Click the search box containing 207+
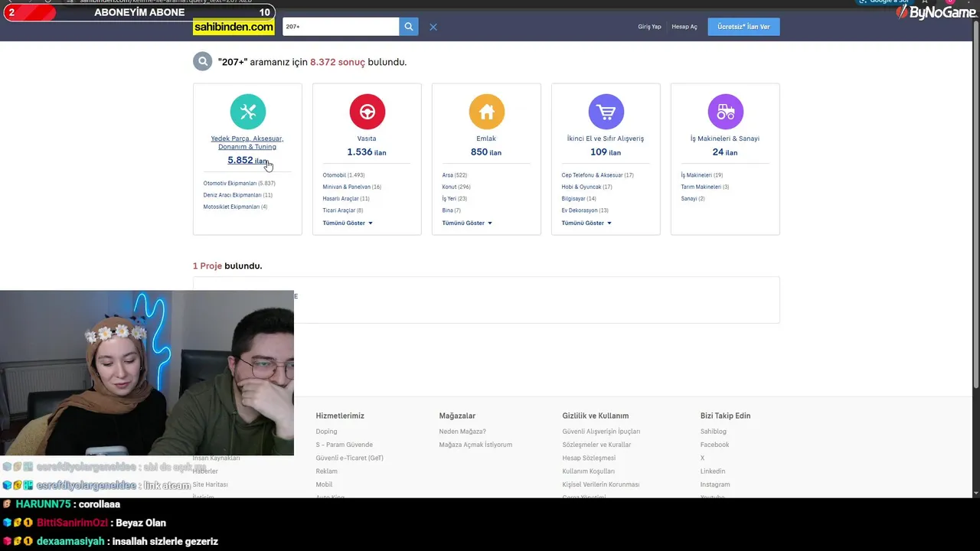Viewport: 980px width, 551px height. coord(341,27)
